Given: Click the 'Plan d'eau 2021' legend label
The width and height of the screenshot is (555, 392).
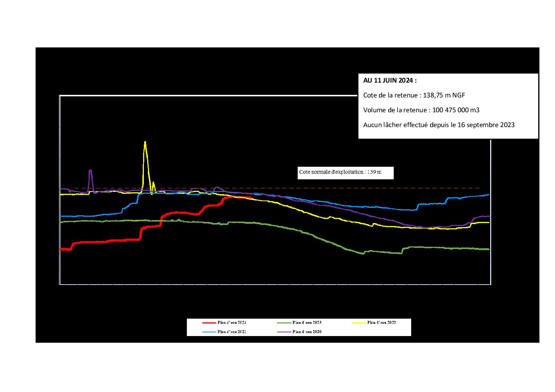Looking at the screenshot, I should (x=232, y=332).
